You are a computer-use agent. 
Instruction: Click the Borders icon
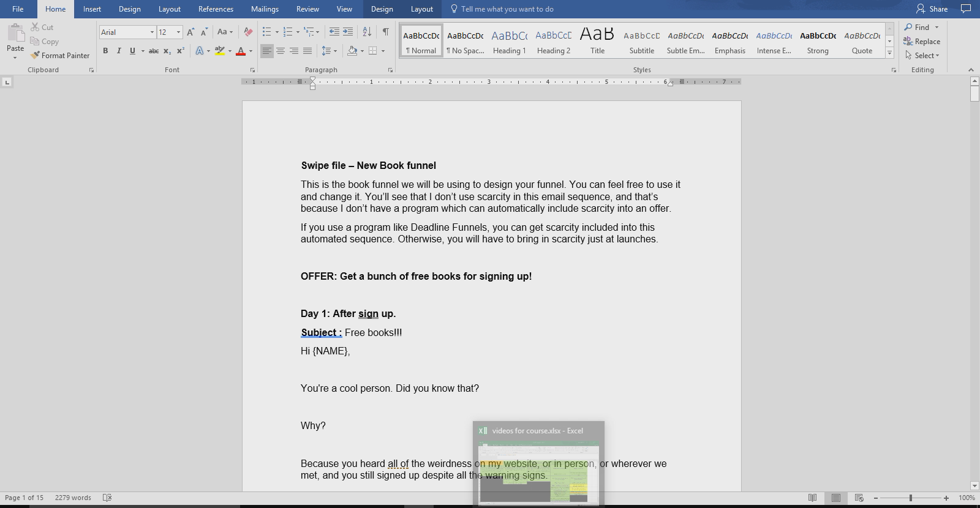point(372,51)
